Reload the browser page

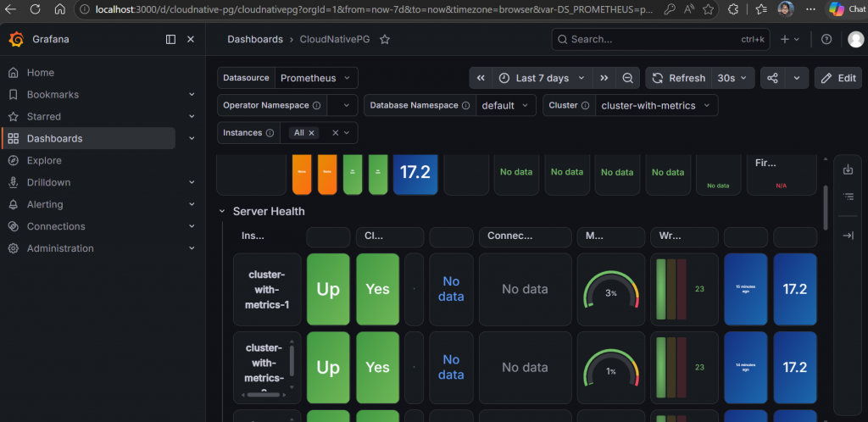point(36,8)
